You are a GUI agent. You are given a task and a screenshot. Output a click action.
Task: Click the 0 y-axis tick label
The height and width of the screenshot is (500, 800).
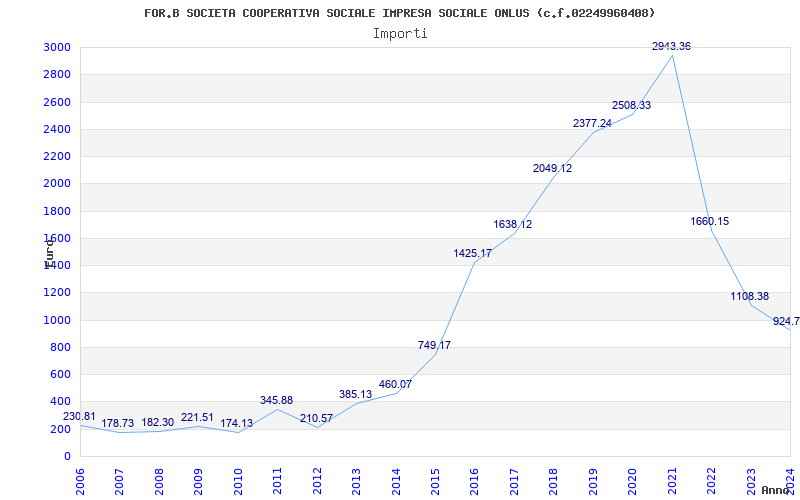(68, 457)
